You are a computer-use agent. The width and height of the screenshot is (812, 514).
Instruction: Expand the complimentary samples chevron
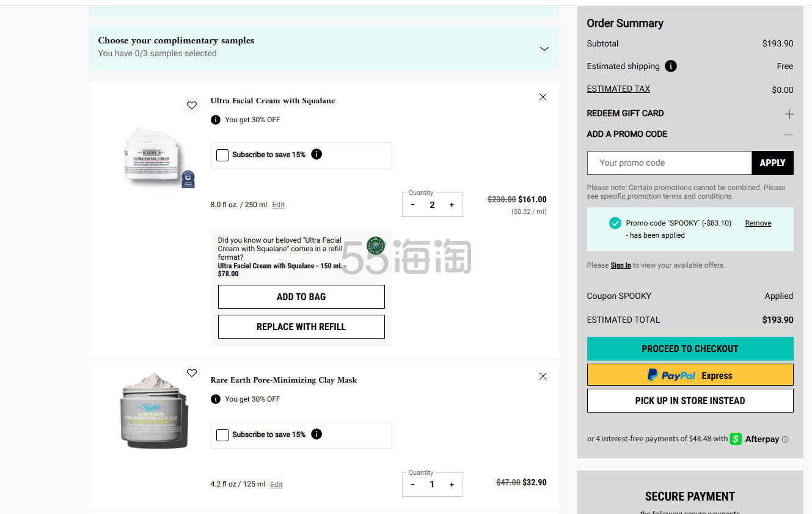click(x=544, y=48)
